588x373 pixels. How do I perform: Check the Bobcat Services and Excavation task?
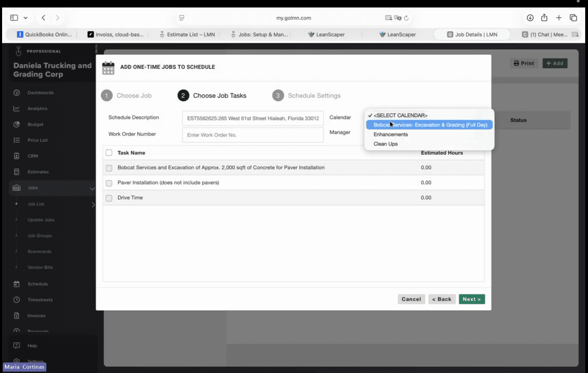tap(109, 168)
